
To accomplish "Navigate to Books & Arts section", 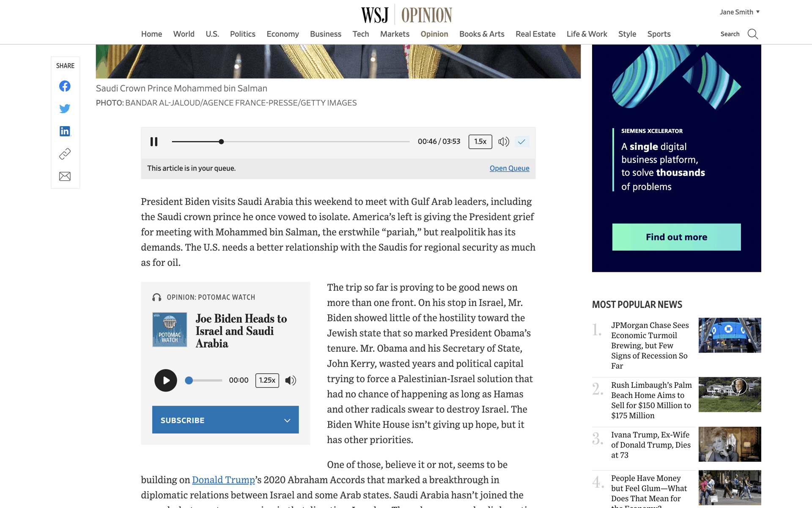I will (482, 34).
